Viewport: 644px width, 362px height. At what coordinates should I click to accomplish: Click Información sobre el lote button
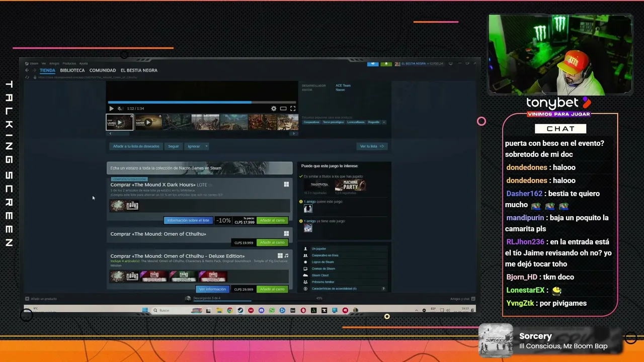coord(188,220)
